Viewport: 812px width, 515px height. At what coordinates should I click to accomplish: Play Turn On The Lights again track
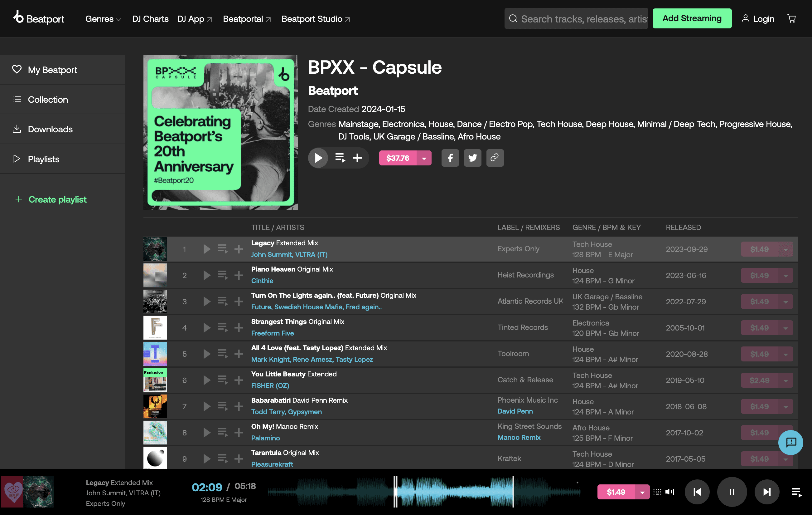click(x=207, y=302)
